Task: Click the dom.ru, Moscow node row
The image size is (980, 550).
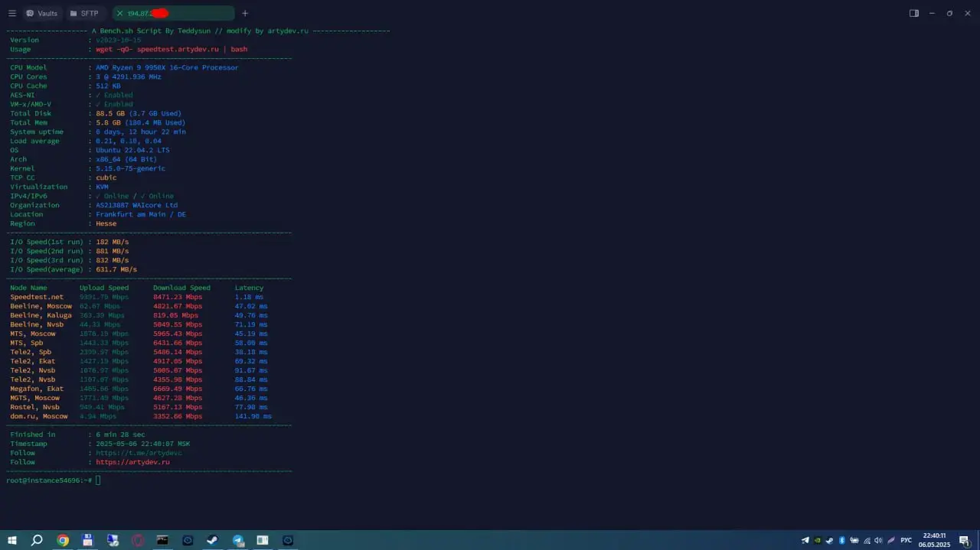Action: 141,416
